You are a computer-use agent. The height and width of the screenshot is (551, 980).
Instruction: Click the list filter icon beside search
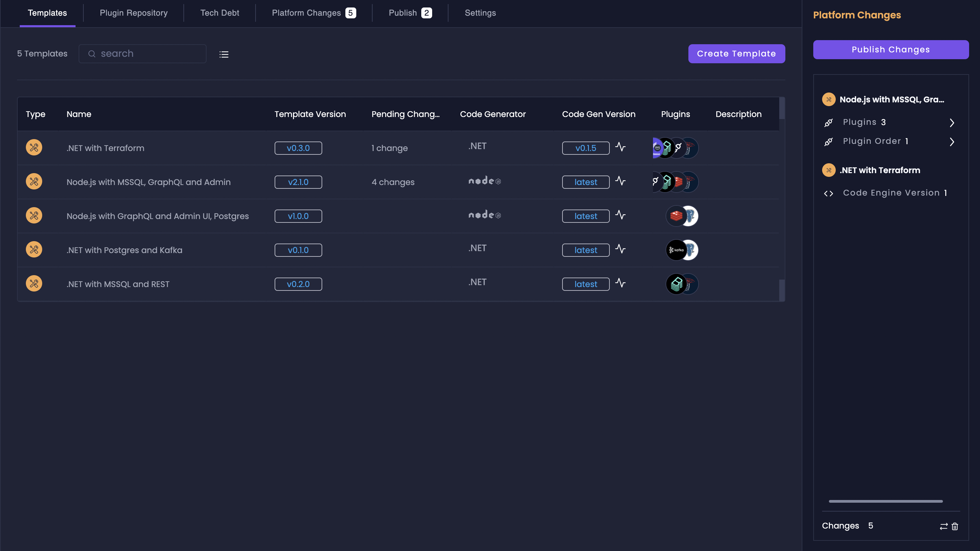(224, 54)
